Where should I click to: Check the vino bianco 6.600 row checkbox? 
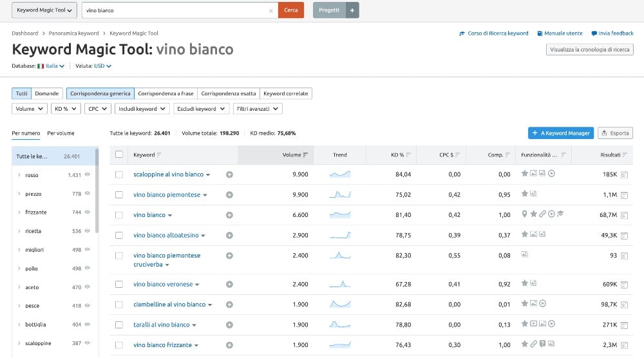pos(119,215)
